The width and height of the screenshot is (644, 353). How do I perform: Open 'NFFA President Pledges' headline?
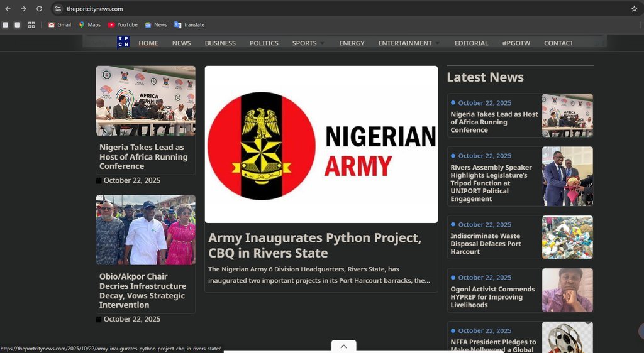(493, 345)
